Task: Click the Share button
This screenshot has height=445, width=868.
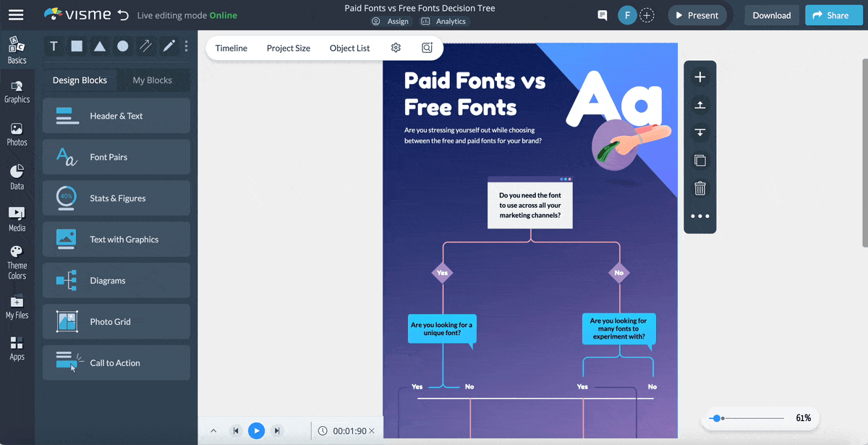Action: pos(833,15)
